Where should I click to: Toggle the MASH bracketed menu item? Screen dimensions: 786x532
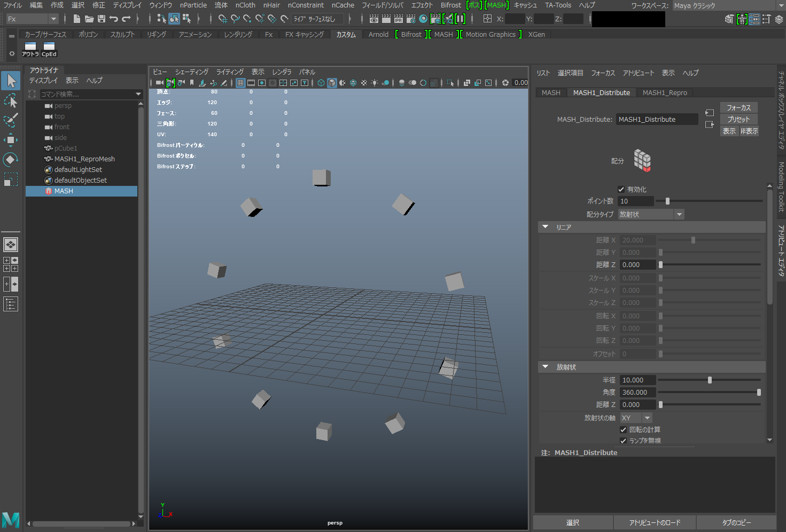point(497,5)
